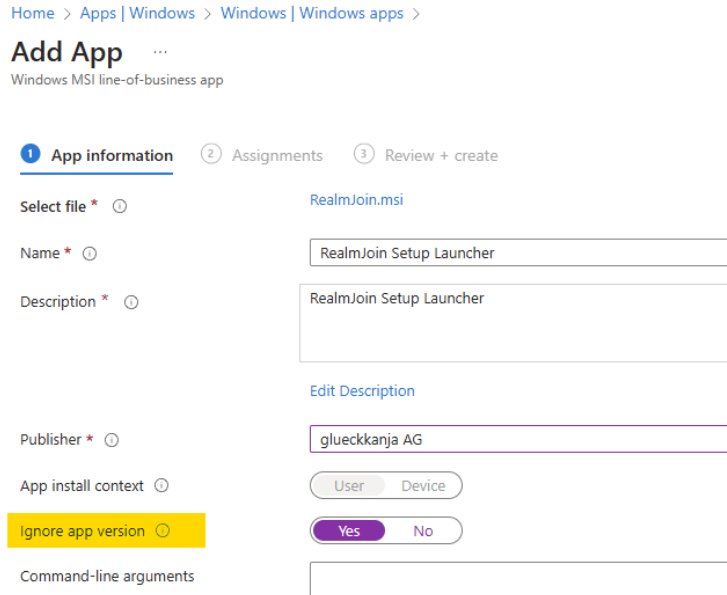Click the Description info icon
Viewport: 727px width, 595px height.
tap(130, 302)
